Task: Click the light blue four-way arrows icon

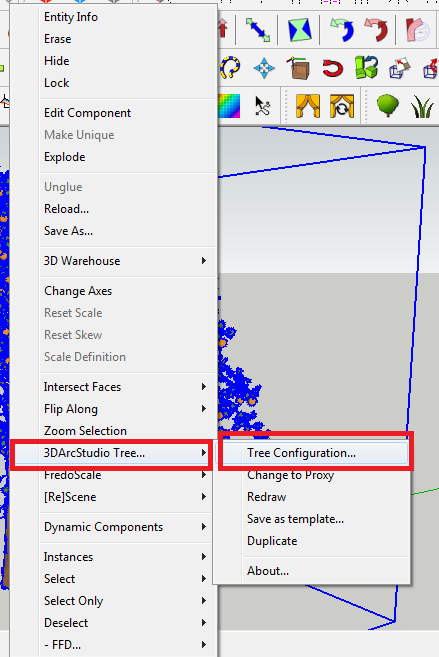Action: pyautogui.click(x=264, y=68)
